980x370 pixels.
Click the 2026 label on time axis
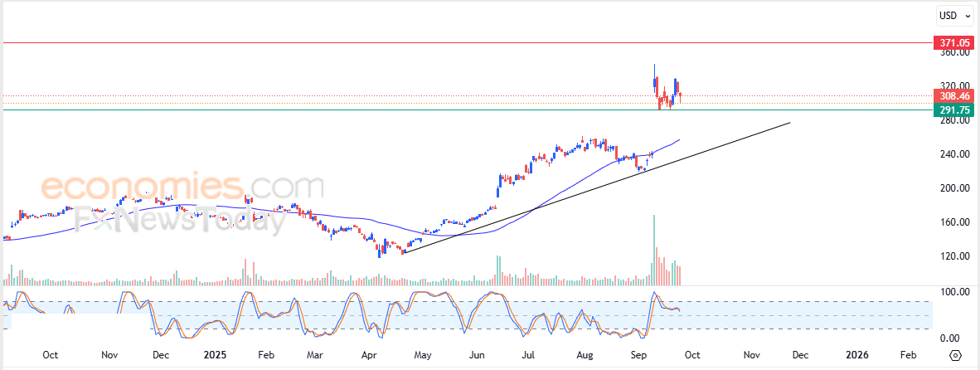[x=856, y=355]
